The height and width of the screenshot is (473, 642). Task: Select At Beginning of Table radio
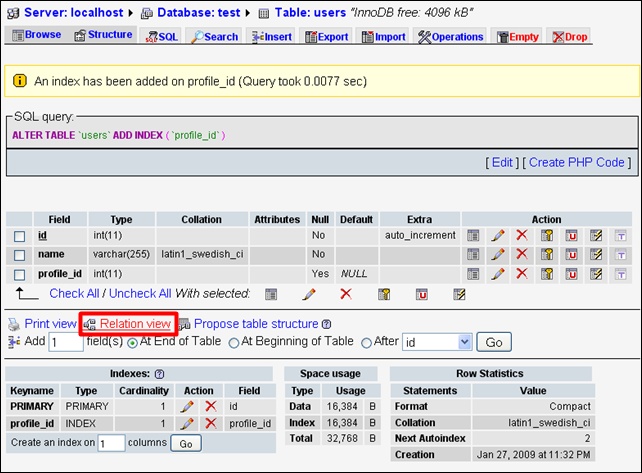tap(234, 343)
